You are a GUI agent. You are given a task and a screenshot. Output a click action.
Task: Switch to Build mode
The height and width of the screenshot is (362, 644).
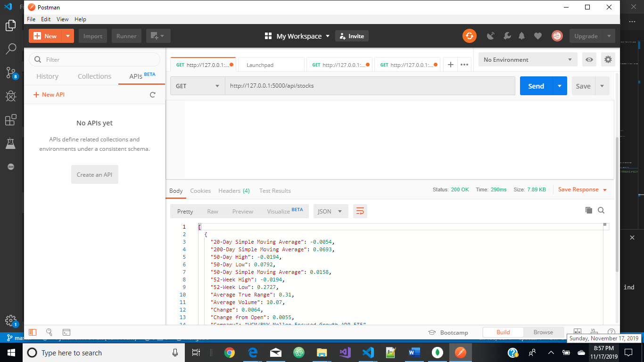[x=503, y=332]
